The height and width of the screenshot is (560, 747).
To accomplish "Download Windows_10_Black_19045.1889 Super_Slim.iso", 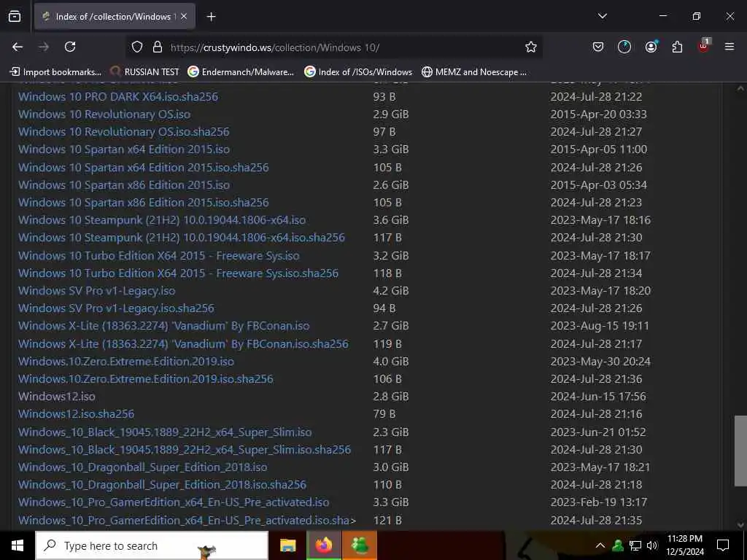I will click(x=165, y=432).
